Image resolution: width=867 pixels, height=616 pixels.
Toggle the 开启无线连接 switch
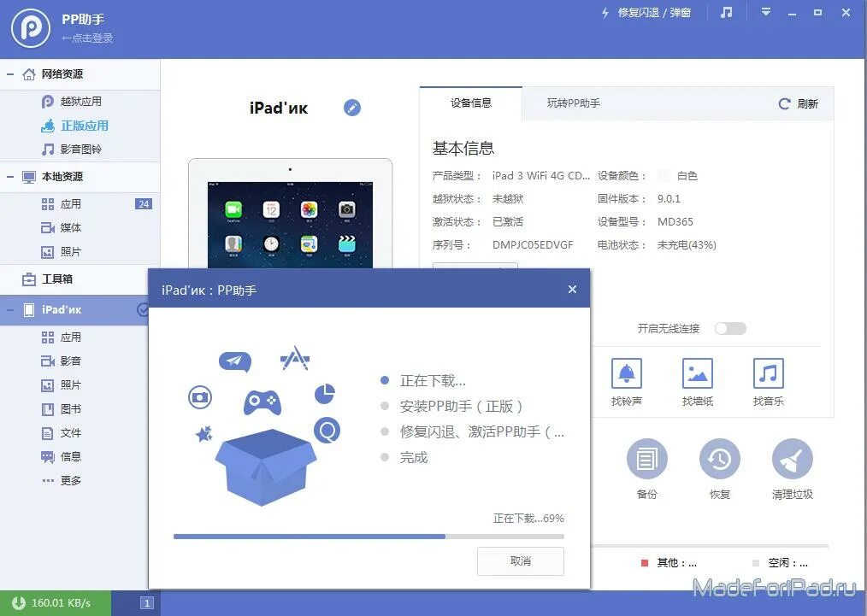point(730,329)
